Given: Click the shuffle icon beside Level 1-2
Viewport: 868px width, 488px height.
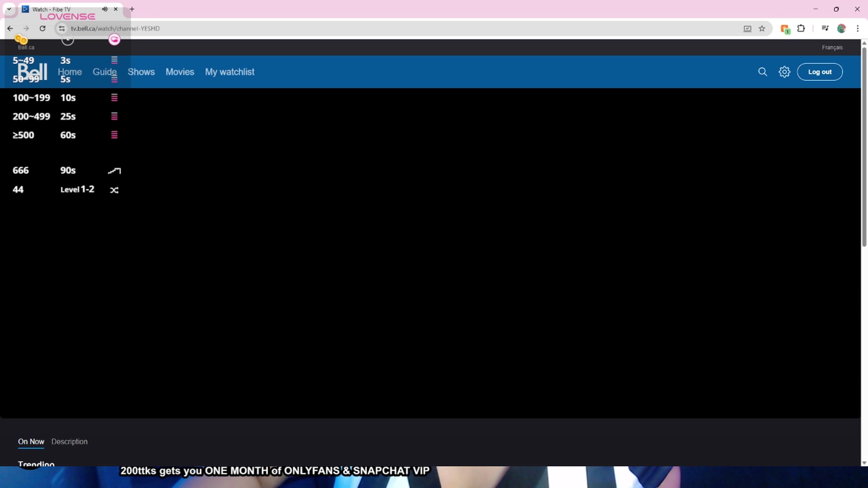Looking at the screenshot, I should tap(114, 190).
